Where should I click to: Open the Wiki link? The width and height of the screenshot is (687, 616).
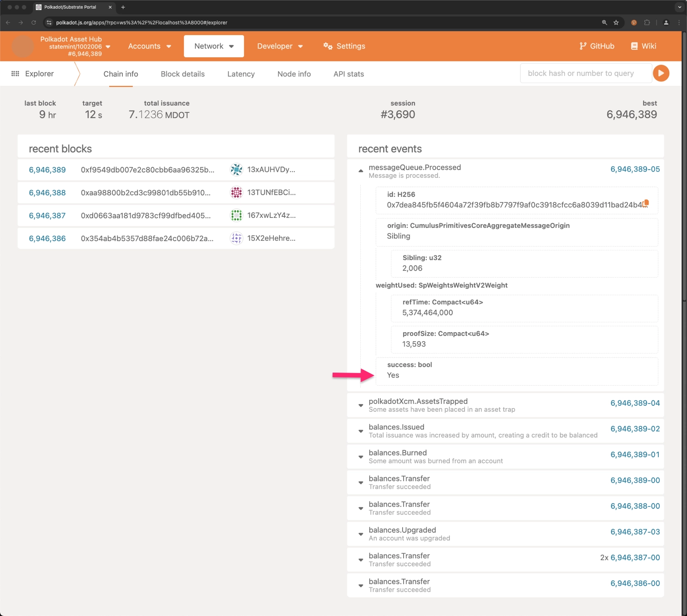coord(643,46)
